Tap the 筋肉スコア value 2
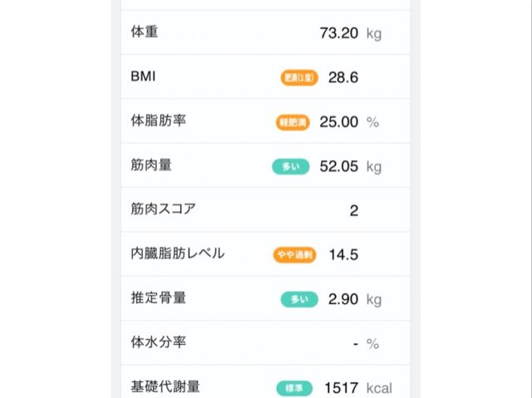This screenshot has width=532, height=398. pyautogui.click(x=354, y=211)
